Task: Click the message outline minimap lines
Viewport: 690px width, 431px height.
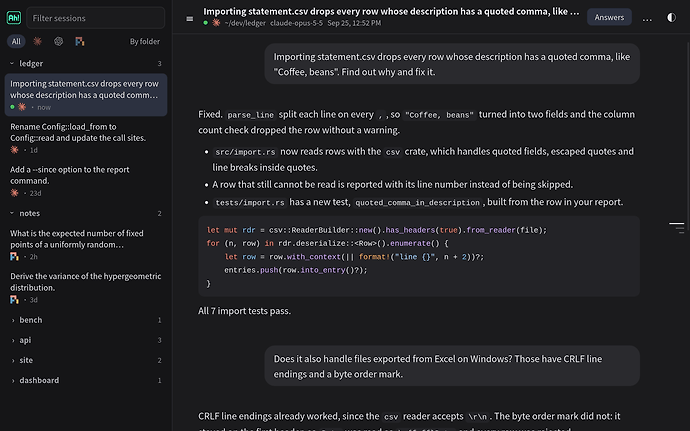Action: (x=677, y=227)
